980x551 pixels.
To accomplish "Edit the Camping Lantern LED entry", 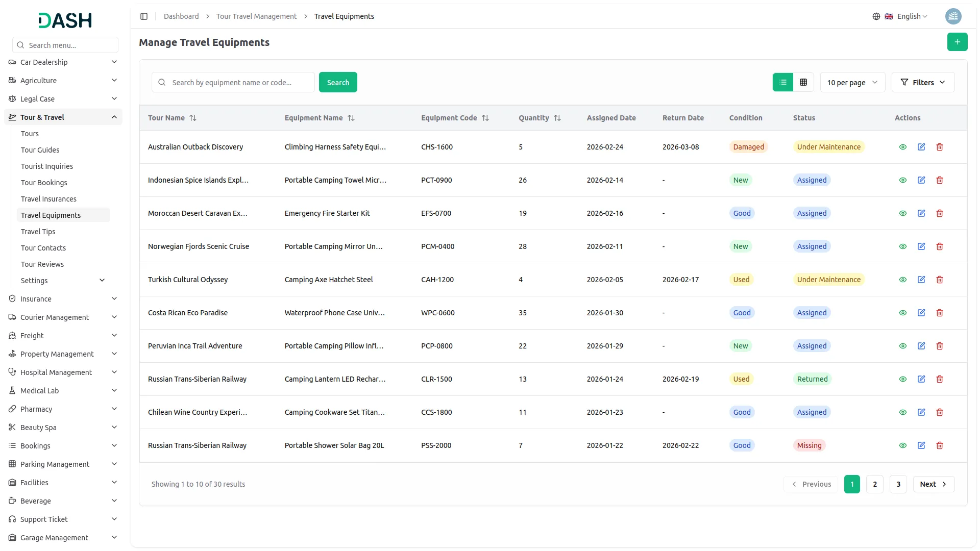I will point(921,379).
